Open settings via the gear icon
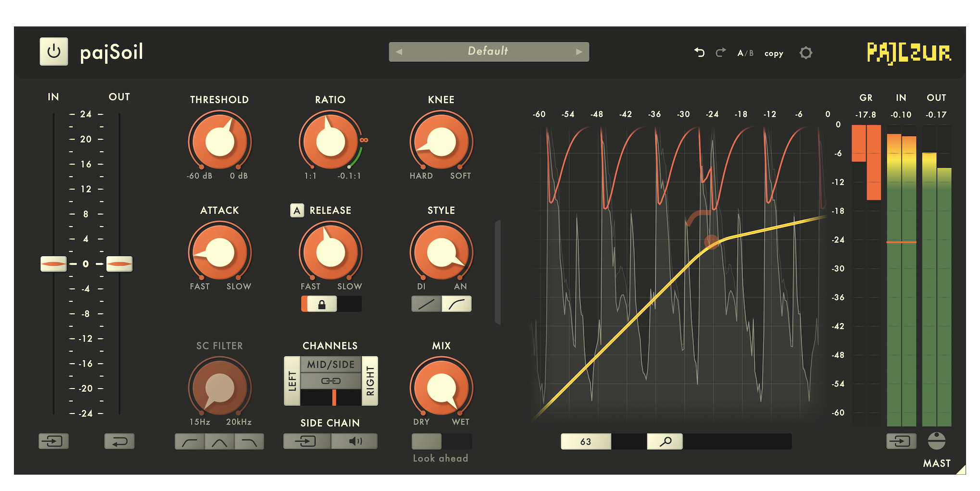 [x=806, y=52]
